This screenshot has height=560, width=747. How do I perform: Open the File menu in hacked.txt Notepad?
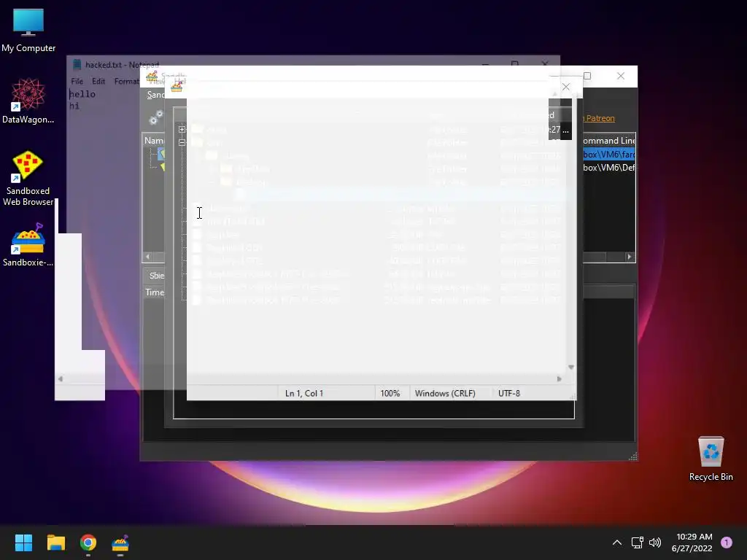pos(77,82)
